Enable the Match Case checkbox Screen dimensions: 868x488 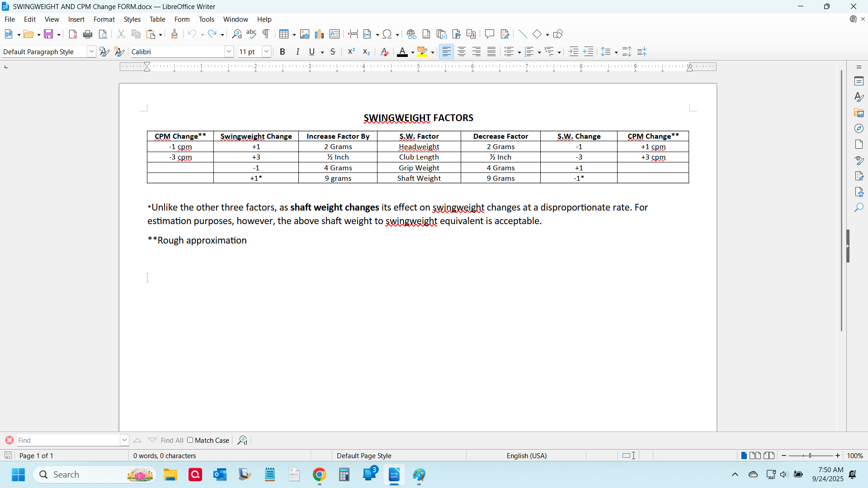[190, 440]
